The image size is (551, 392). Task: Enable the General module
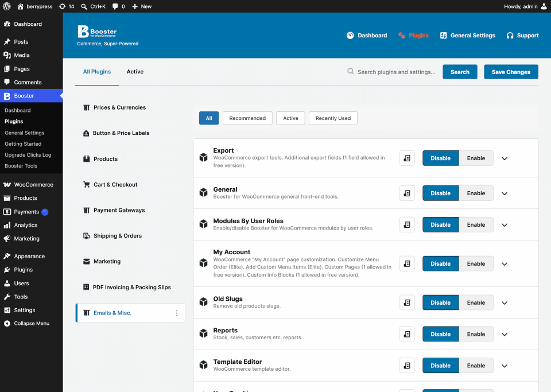pyautogui.click(x=476, y=193)
